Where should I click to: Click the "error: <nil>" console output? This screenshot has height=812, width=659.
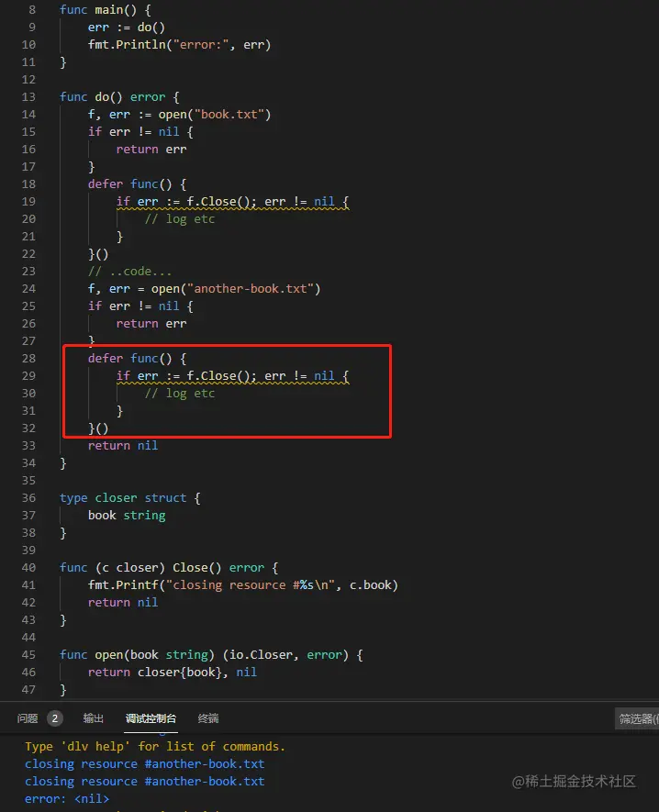pyautogui.click(x=67, y=798)
